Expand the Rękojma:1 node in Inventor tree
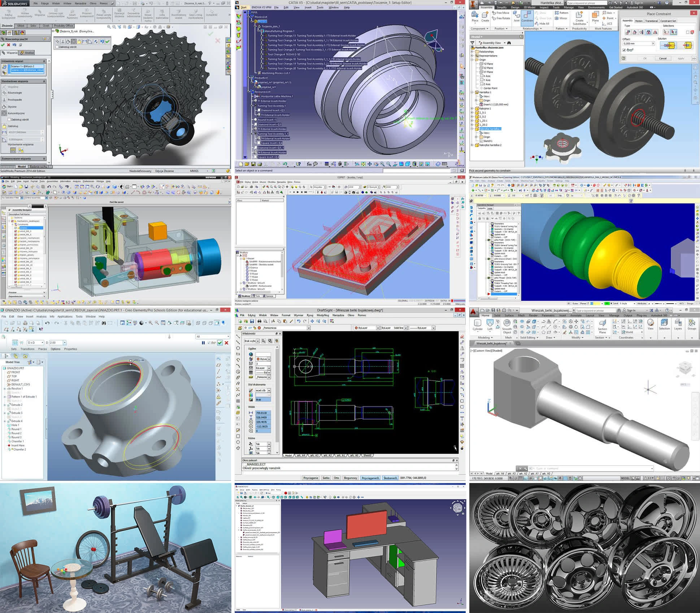The width and height of the screenshot is (700, 613). pyautogui.click(x=472, y=108)
